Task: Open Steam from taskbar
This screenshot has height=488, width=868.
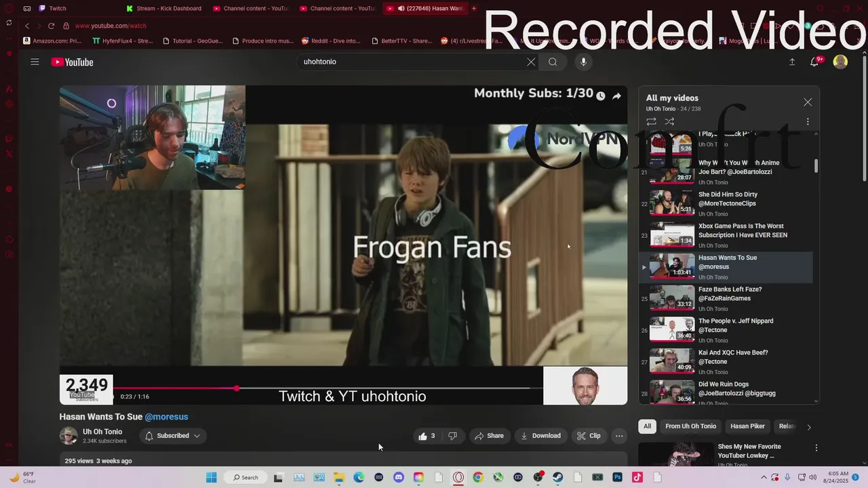Action: 558,477
